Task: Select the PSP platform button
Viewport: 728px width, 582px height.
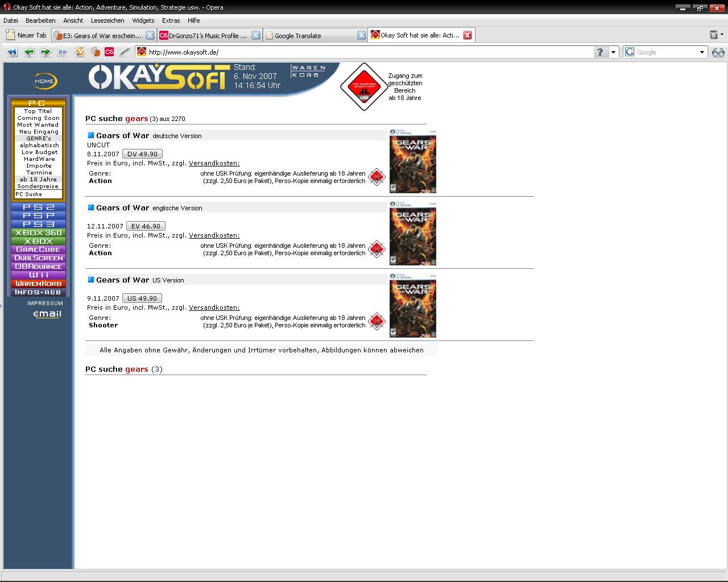Action: (x=38, y=216)
